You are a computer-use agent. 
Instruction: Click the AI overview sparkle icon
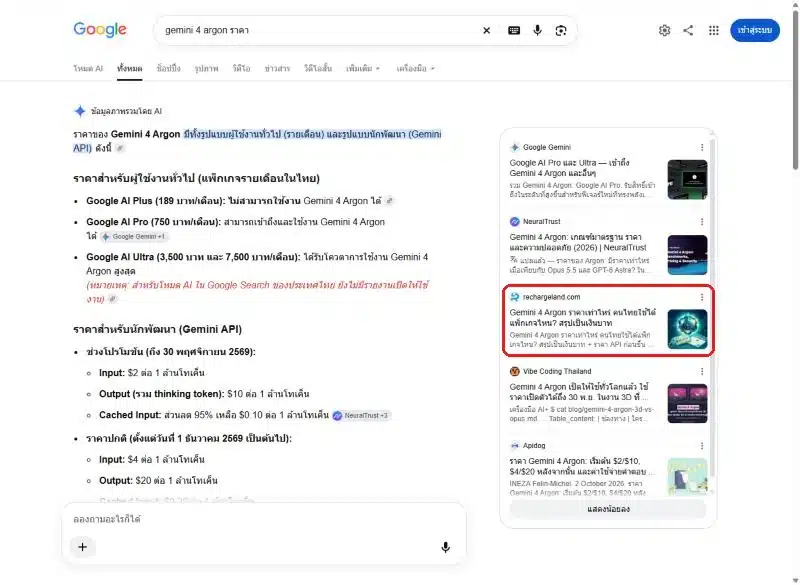coord(80,111)
